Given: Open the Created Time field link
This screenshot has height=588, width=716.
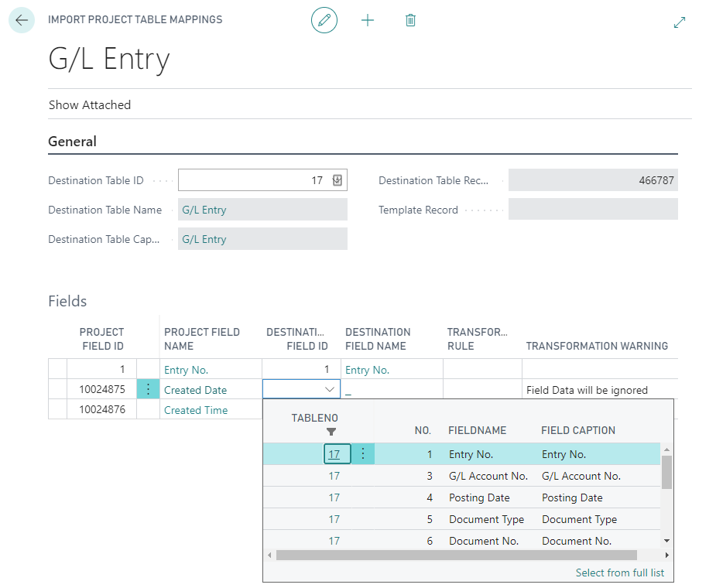Looking at the screenshot, I should click(x=196, y=410).
